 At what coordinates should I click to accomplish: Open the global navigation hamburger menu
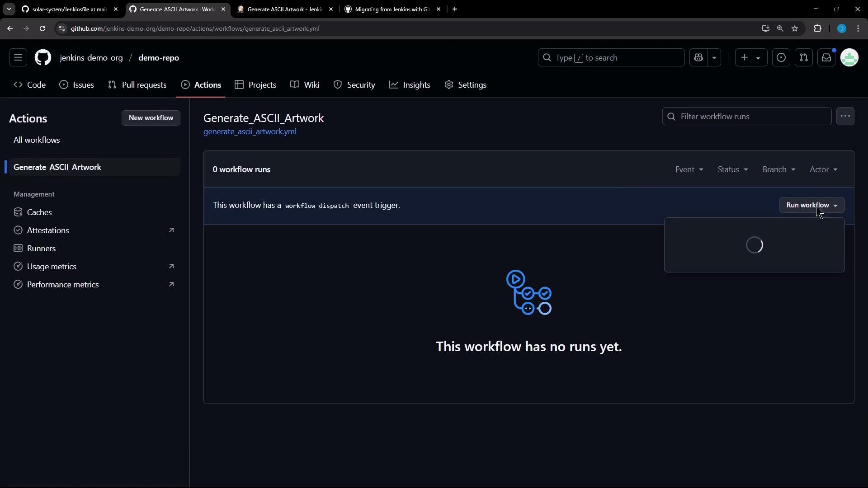[18, 58]
